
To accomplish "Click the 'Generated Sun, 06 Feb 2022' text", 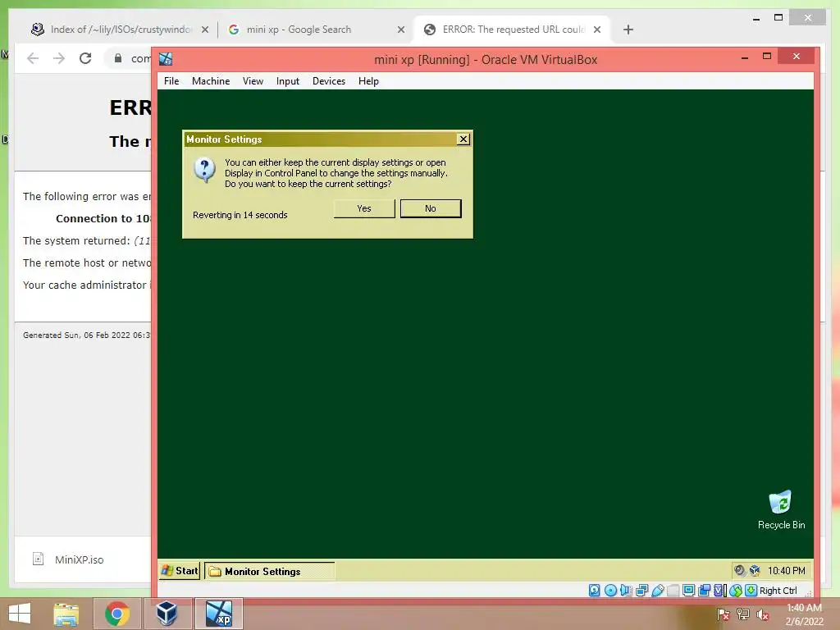I will [x=87, y=335].
